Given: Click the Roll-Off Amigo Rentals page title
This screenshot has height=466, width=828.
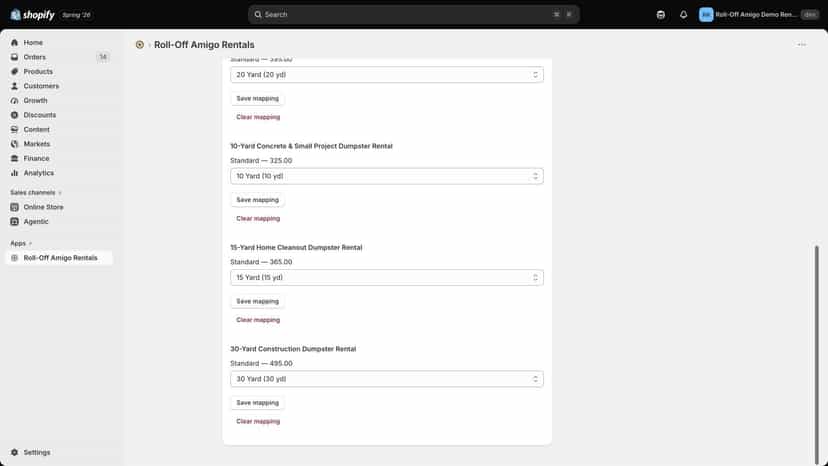Looking at the screenshot, I should [x=204, y=45].
